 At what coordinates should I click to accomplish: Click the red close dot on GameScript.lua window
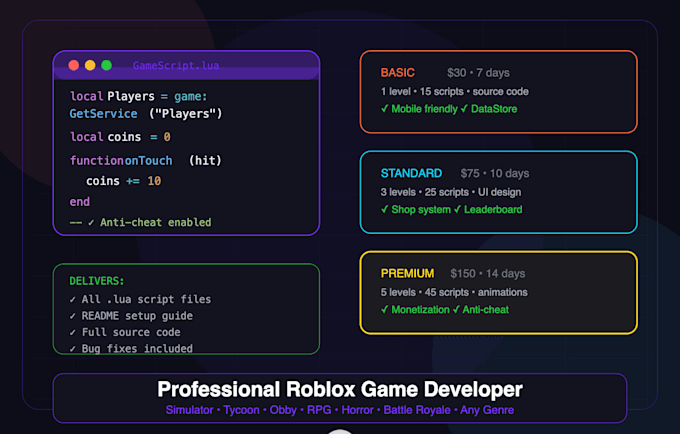tap(74, 65)
